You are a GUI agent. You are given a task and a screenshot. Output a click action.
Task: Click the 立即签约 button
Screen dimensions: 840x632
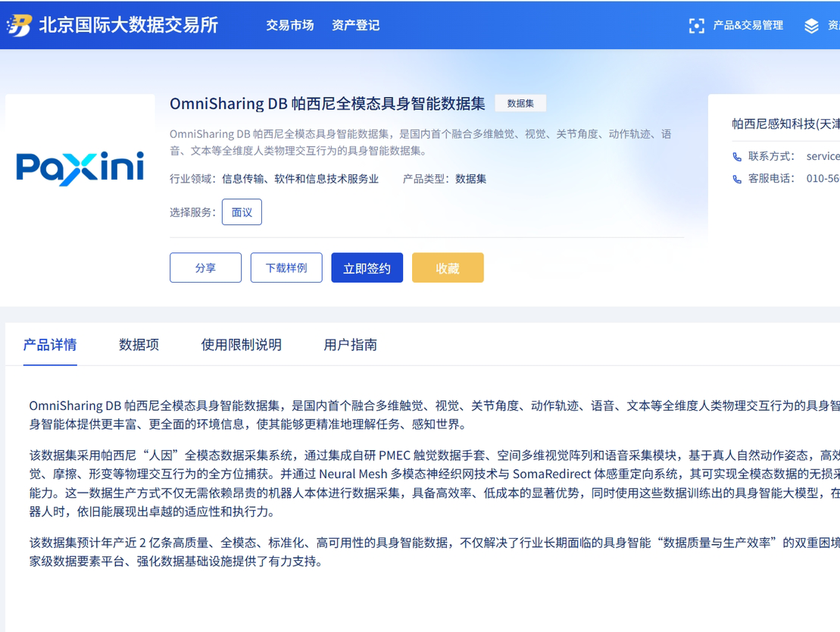[367, 268]
